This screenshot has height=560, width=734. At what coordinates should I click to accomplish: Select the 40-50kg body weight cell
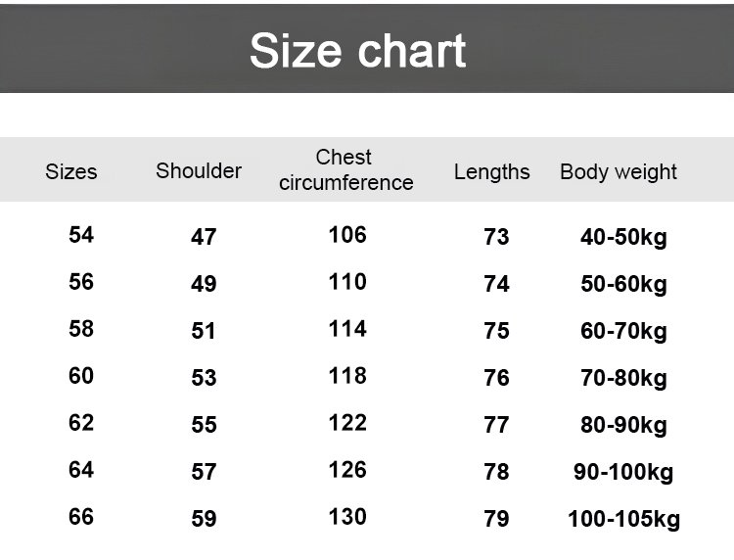click(x=623, y=237)
